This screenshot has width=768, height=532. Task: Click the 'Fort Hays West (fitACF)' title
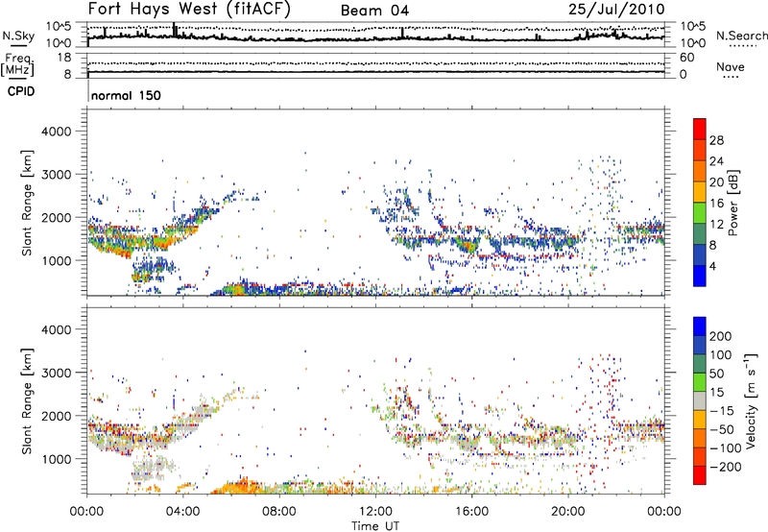click(189, 9)
